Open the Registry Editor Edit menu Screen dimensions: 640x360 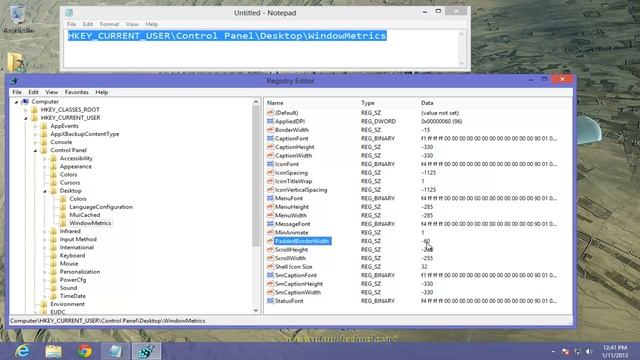33,92
